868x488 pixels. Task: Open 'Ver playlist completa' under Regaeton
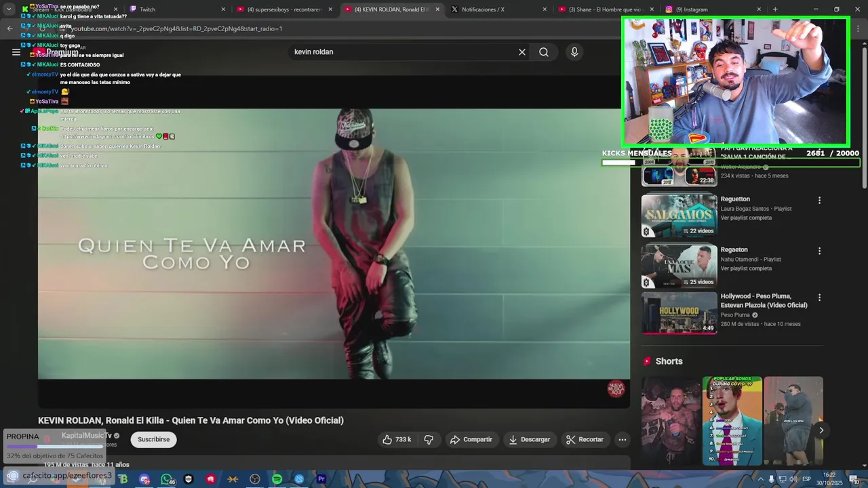(x=746, y=268)
